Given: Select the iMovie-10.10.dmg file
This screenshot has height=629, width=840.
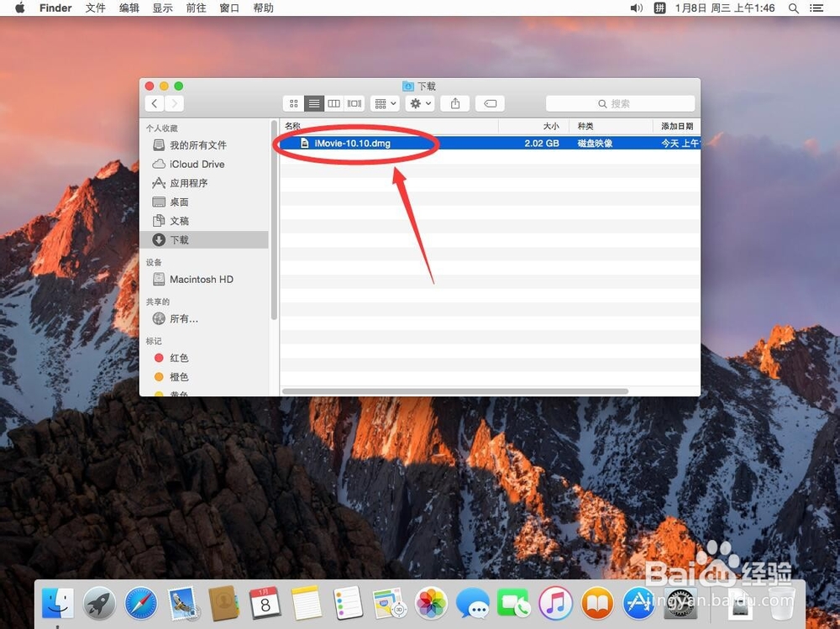Looking at the screenshot, I should coord(490,143).
